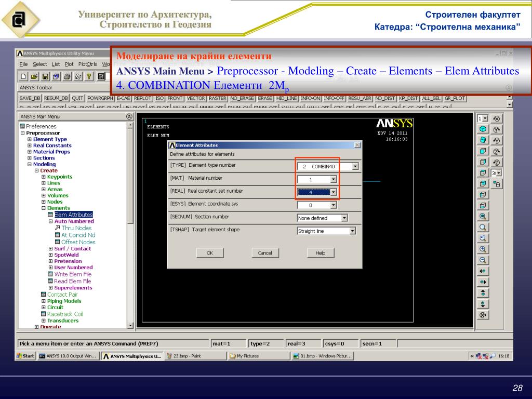Open the List menu
Image resolution: width=532 pixels, height=399 pixels.
[56, 64]
